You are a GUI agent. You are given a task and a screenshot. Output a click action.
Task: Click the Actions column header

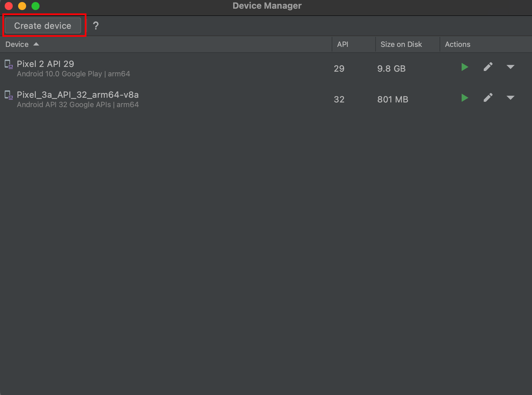[x=457, y=44]
